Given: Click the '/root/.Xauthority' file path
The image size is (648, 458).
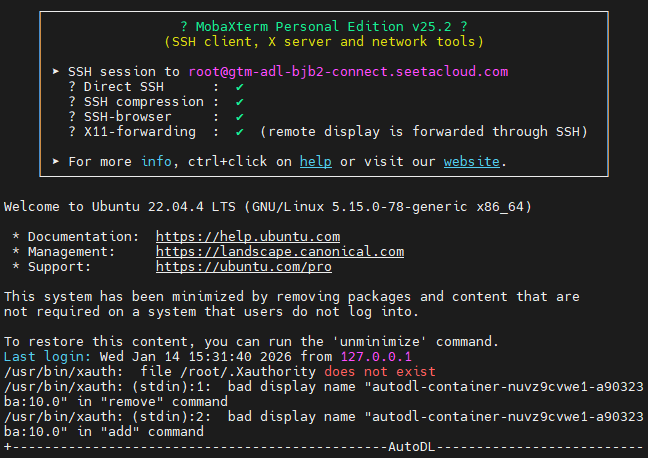Looking at the screenshot, I should [248, 371].
